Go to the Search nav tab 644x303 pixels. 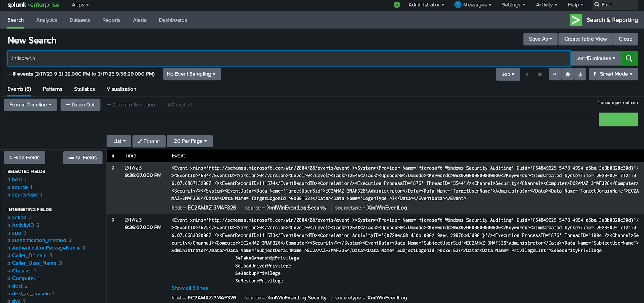pyautogui.click(x=16, y=20)
